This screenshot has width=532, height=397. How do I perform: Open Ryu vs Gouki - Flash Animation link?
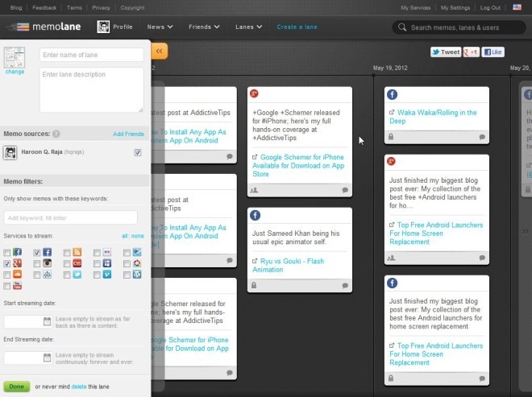coord(289,265)
